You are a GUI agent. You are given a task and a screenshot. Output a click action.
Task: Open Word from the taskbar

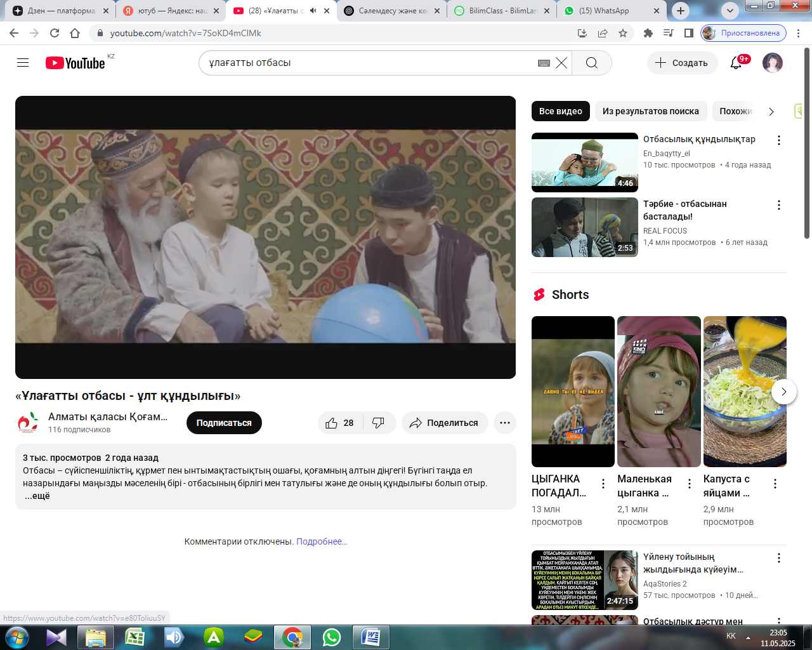[x=370, y=637]
